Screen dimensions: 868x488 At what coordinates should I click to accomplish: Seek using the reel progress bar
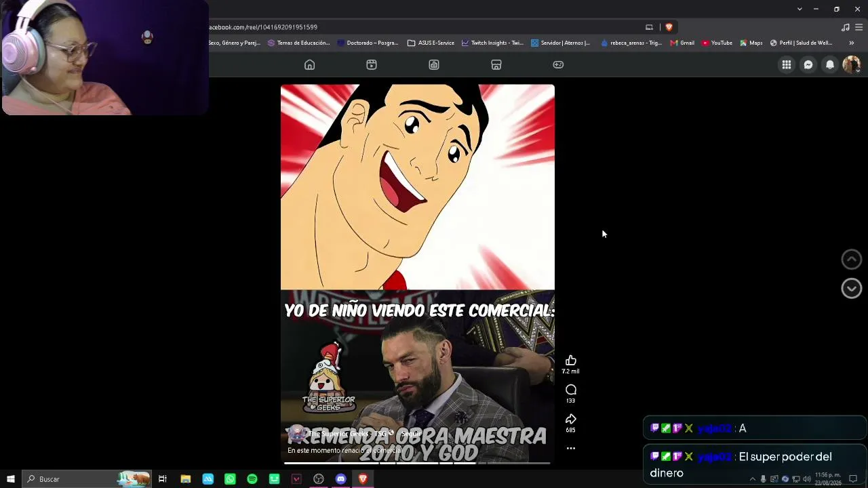(417, 464)
